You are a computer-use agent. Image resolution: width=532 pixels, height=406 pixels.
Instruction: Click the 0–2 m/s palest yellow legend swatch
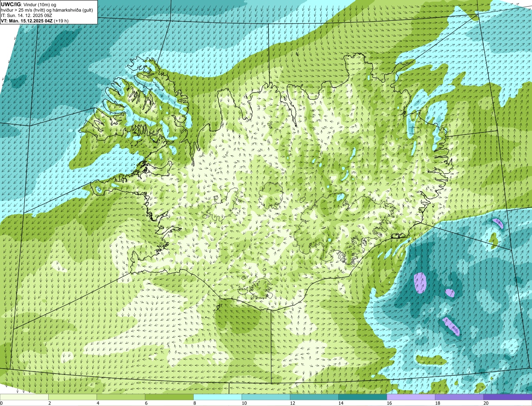point(25,397)
